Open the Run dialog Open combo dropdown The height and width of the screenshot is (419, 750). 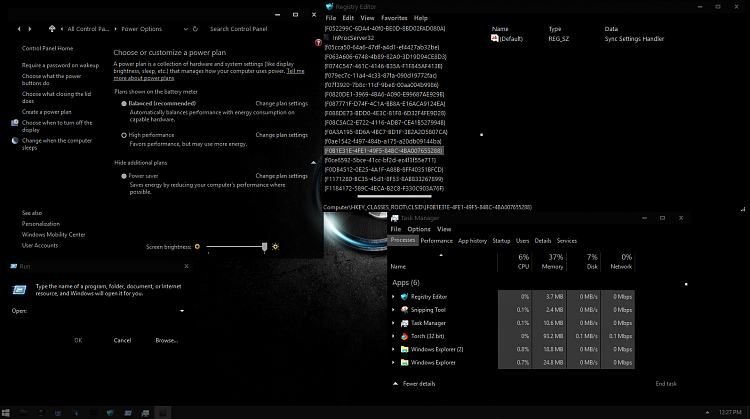point(182,311)
